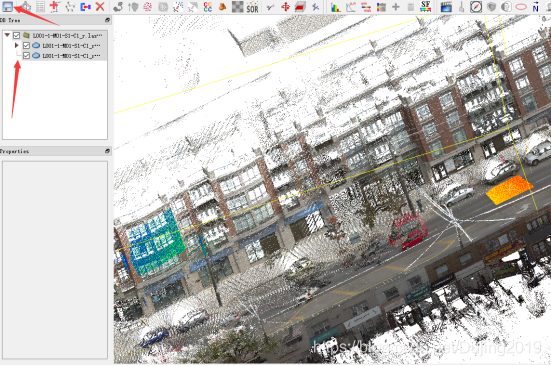Float the Properties panel
The width and height of the screenshot is (551, 366).
pyautogui.click(x=108, y=151)
